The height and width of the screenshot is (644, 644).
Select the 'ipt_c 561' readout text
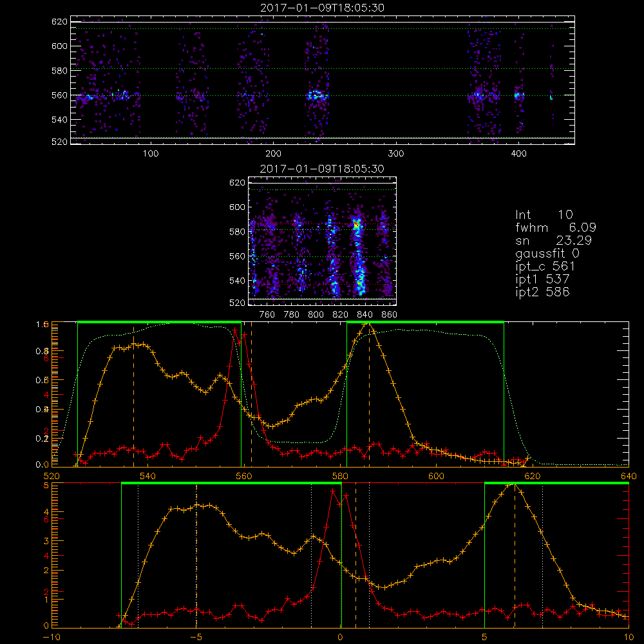click(545, 267)
